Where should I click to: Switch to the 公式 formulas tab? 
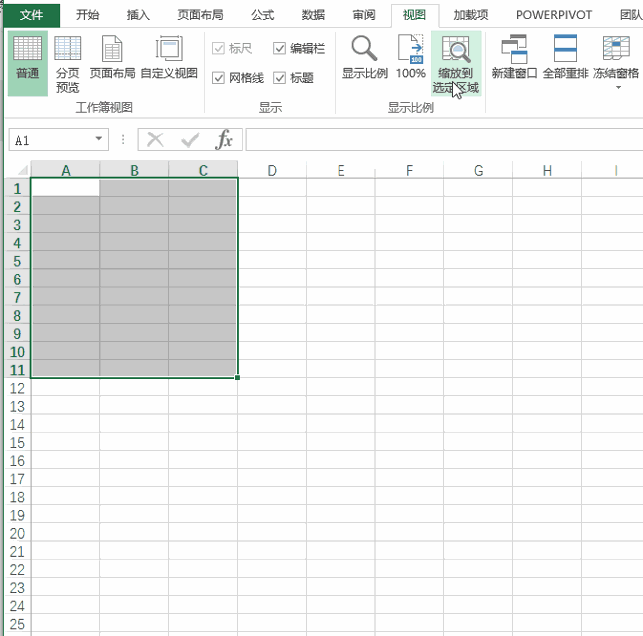[x=262, y=15]
